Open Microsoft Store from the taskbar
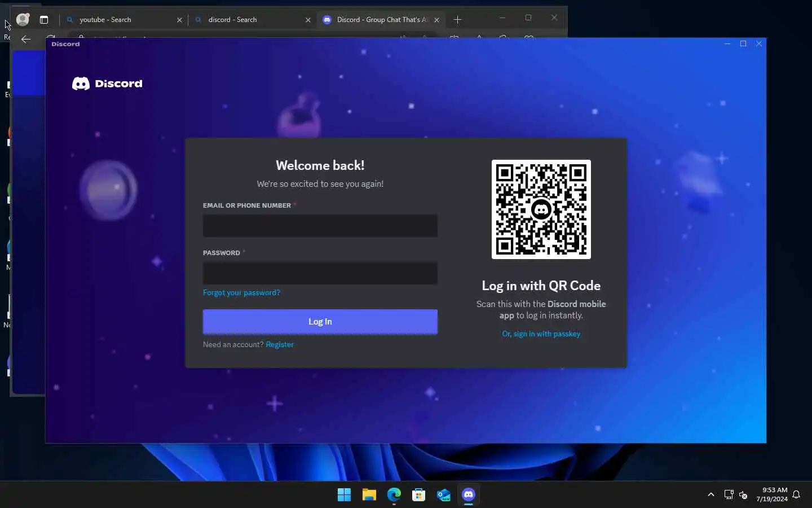This screenshot has height=508, width=812. 418,495
